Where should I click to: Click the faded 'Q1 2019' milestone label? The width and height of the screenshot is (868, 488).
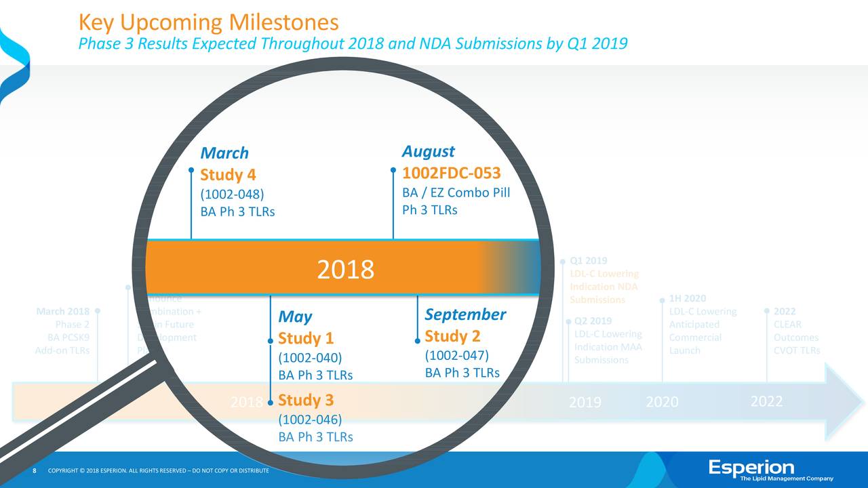589,261
